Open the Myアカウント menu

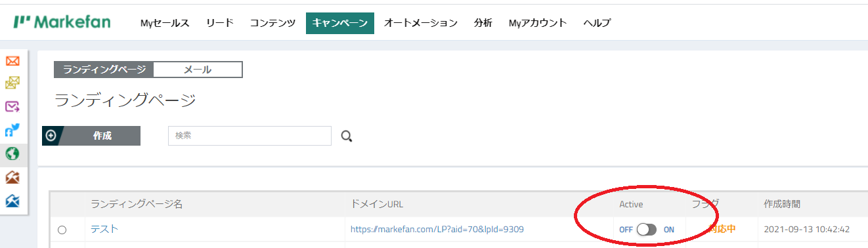538,23
